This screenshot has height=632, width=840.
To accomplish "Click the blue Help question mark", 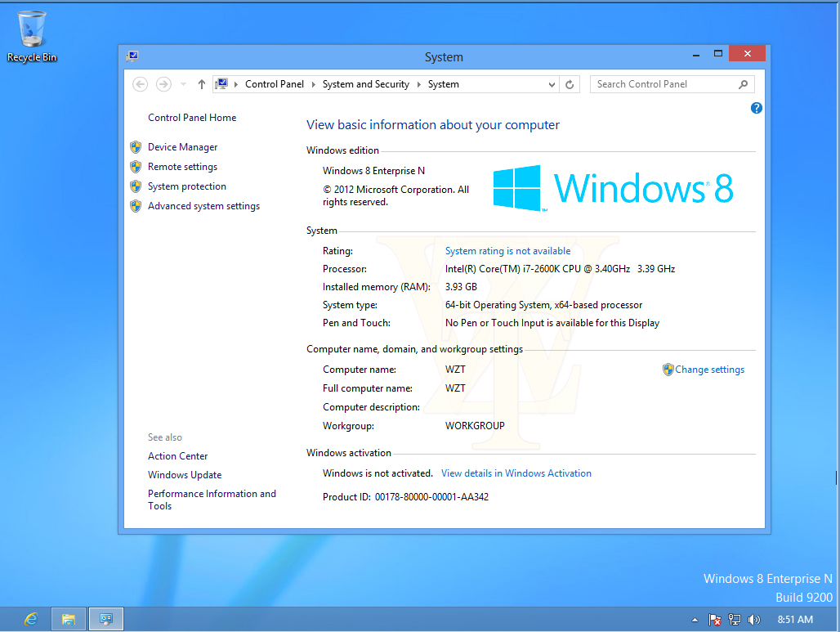I will pos(756,108).
